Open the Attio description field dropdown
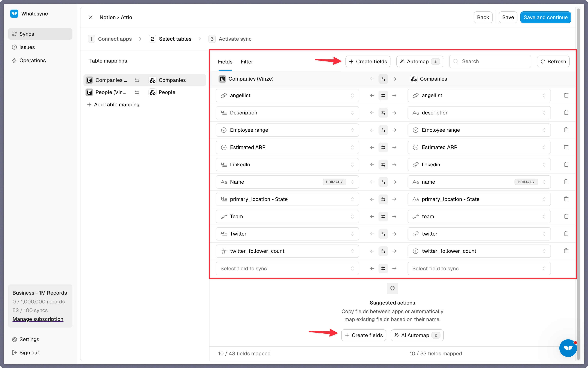Screen dimensions: 588x368 pos(479,113)
